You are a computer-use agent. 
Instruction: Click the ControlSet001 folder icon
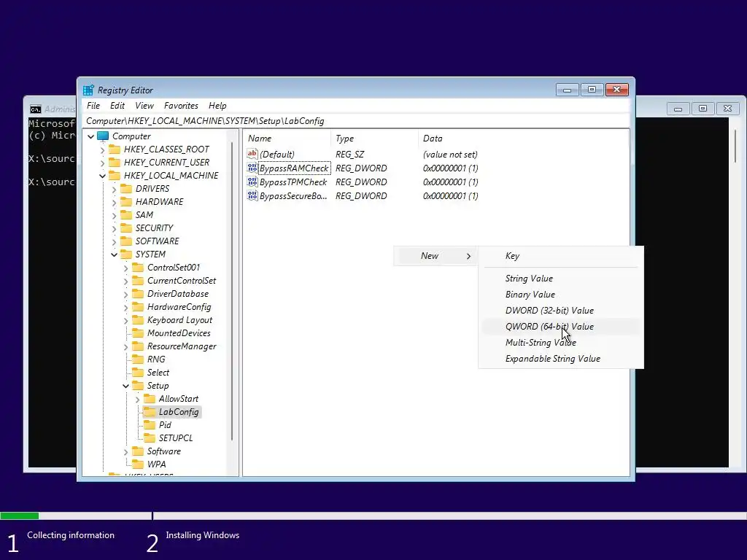[x=138, y=268]
